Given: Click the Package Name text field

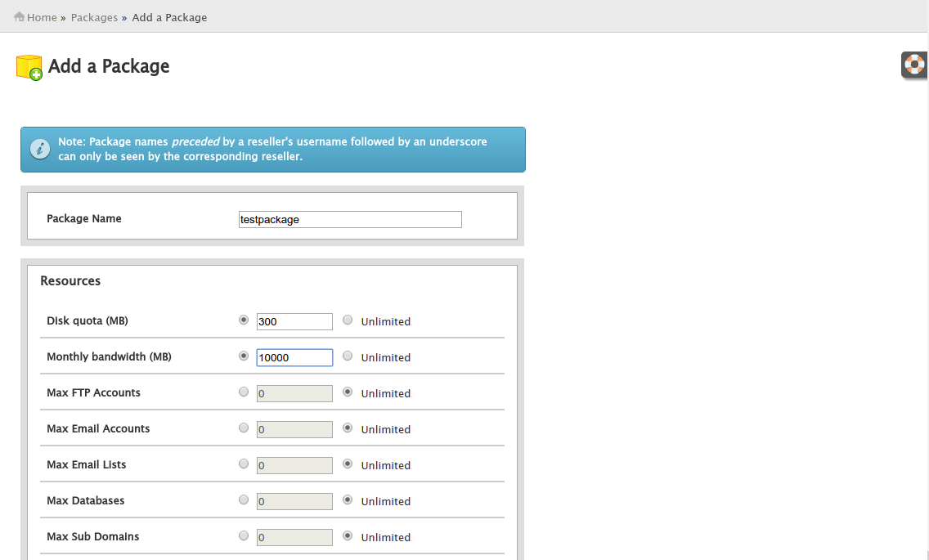Looking at the screenshot, I should pos(350,219).
